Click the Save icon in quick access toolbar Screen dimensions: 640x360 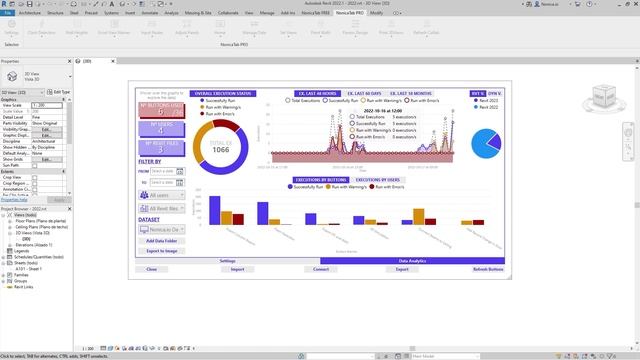(29, 4)
